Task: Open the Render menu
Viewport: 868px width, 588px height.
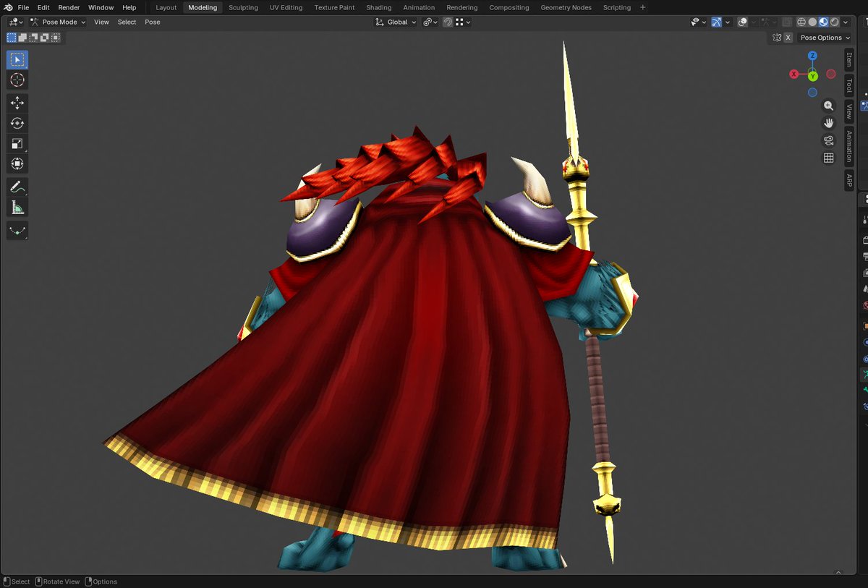Action: (x=69, y=7)
